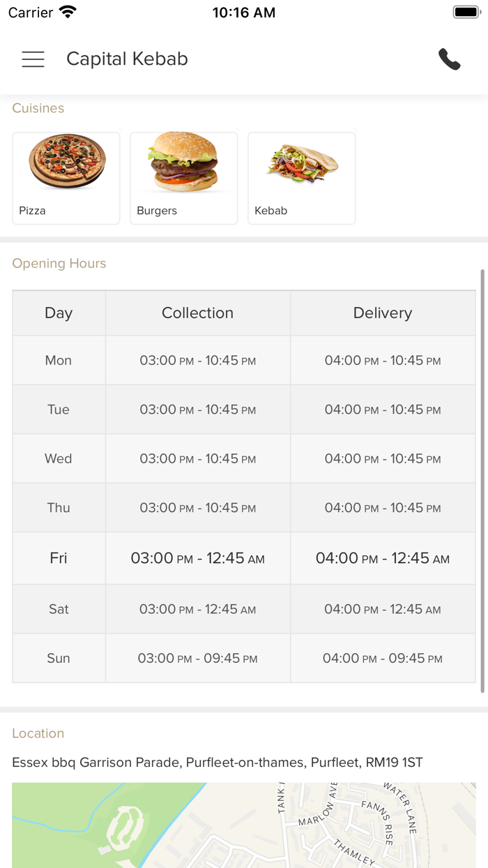
Task: Click the Opening Hours section heading
Action: pos(59,264)
